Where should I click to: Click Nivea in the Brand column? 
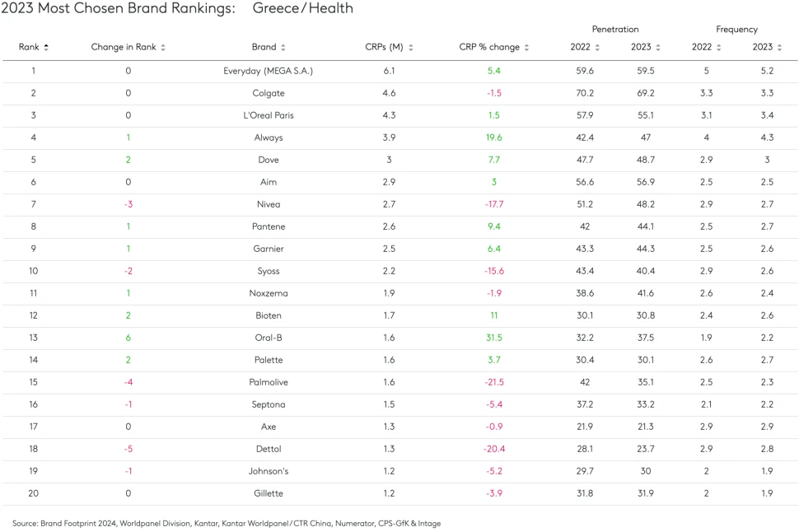269,205
